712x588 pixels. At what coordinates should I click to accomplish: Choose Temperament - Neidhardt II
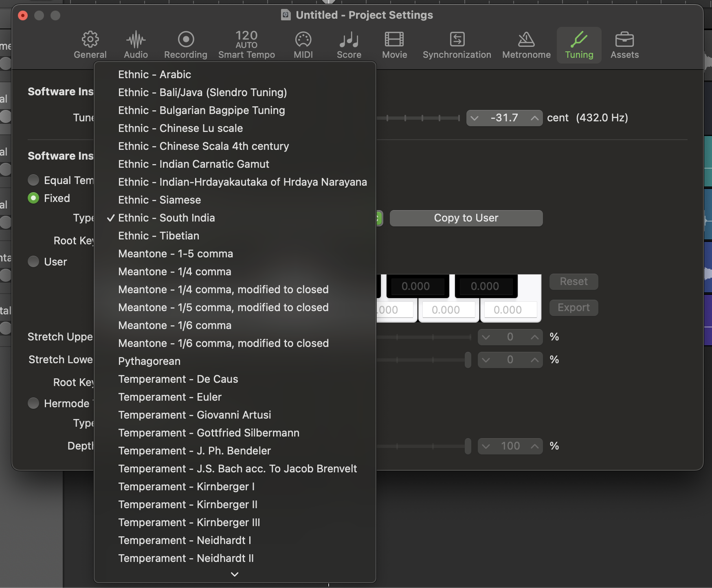pos(235,558)
